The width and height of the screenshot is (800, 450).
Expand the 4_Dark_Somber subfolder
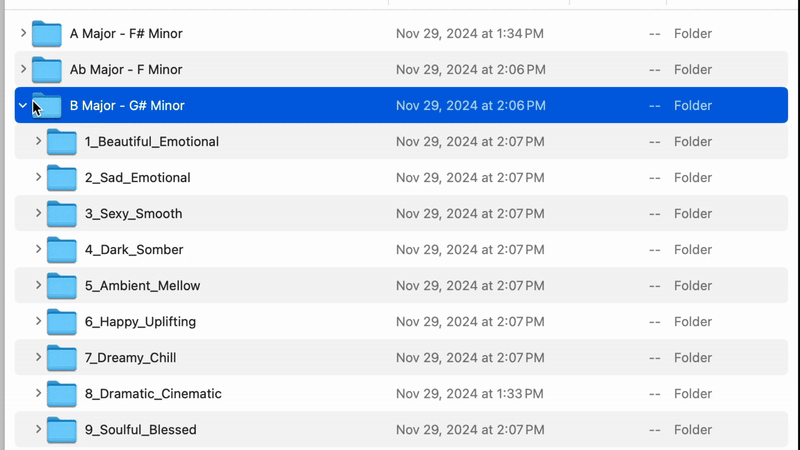coord(38,249)
